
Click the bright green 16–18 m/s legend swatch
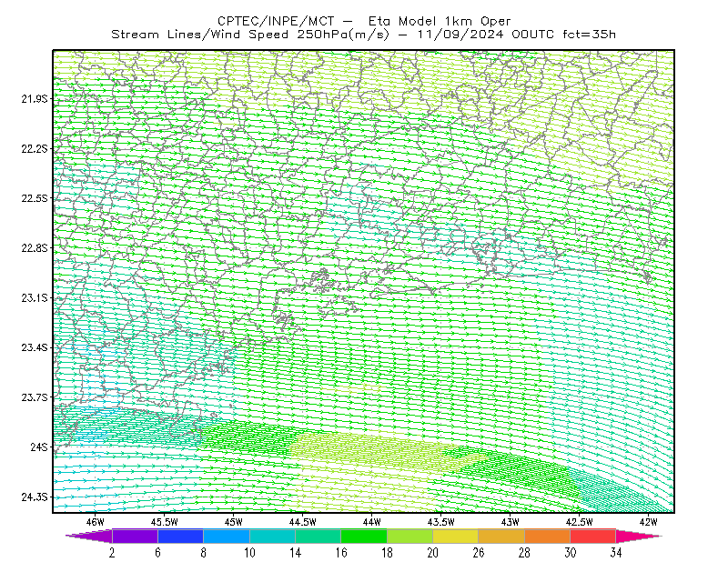[364, 536]
